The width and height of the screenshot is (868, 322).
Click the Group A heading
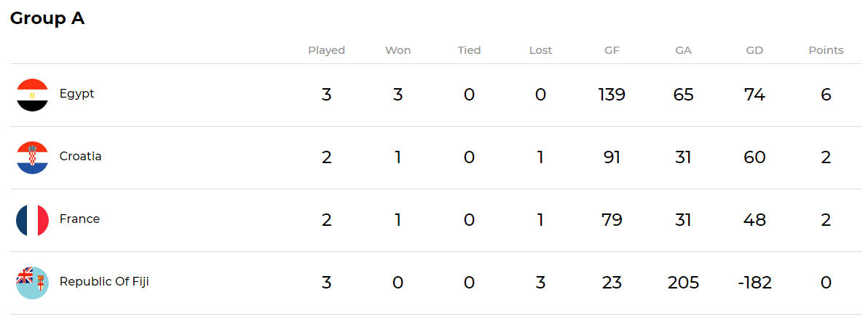click(x=47, y=18)
